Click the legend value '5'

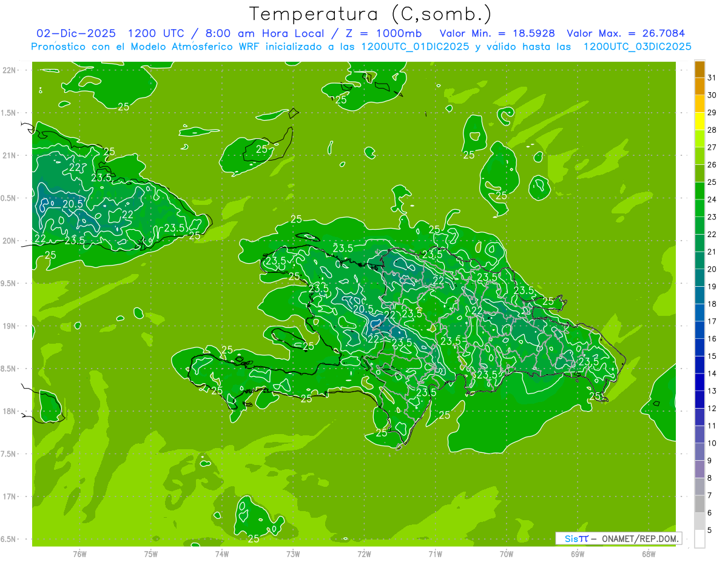(x=709, y=530)
